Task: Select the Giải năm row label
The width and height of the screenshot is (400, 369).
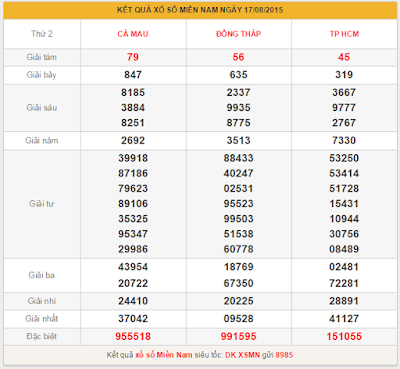Action: (42, 141)
